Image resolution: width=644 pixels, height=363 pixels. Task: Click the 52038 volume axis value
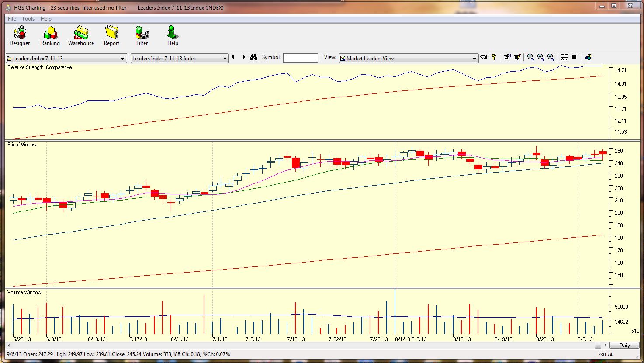pos(621,307)
